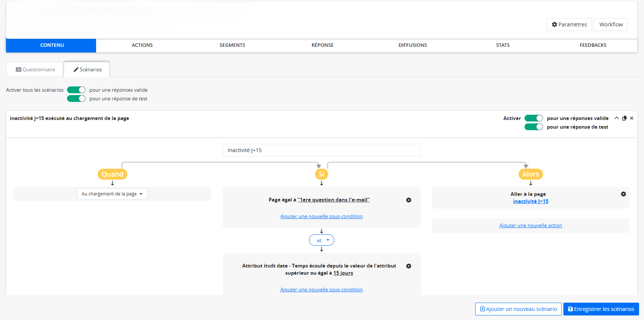Image resolution: width=644 pixels, height=320 pixels.
Task: Open Paramètres with the gear icon
Action: click(x=569, y=25)
